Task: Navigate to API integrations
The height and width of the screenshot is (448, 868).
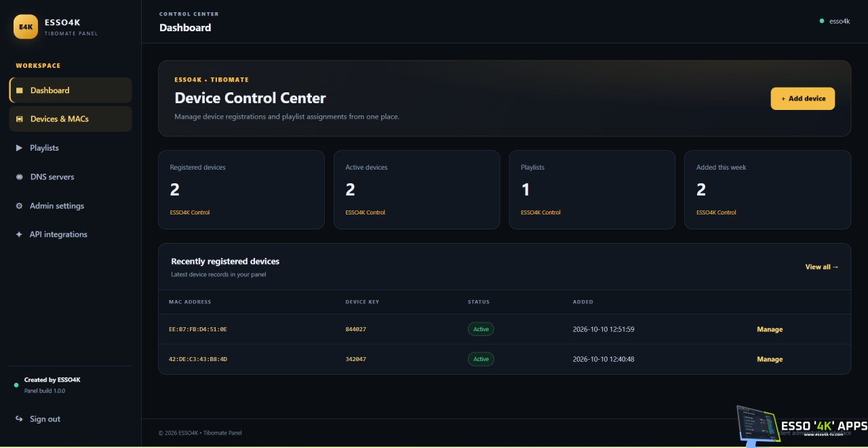Action: [71, 234]
